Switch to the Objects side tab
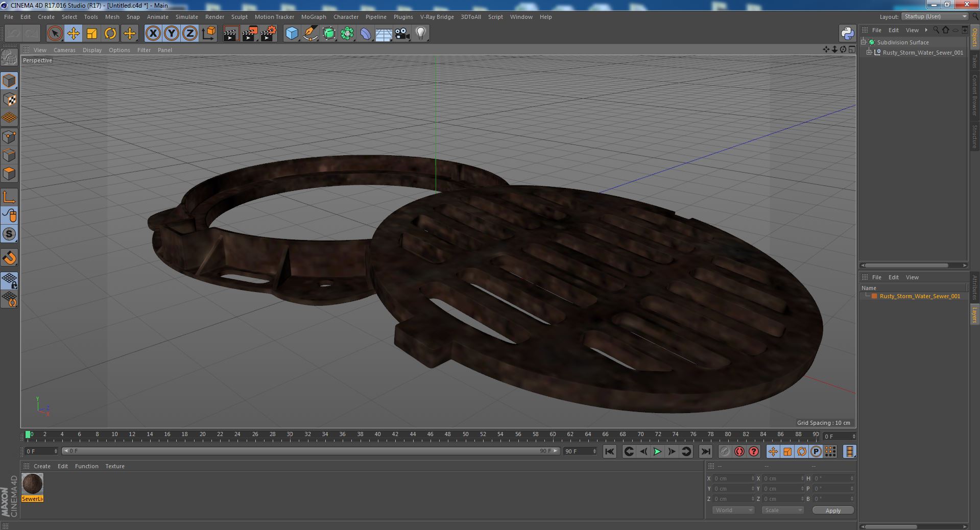The height and width of the screenshot is (530, 980). [974, 37]
